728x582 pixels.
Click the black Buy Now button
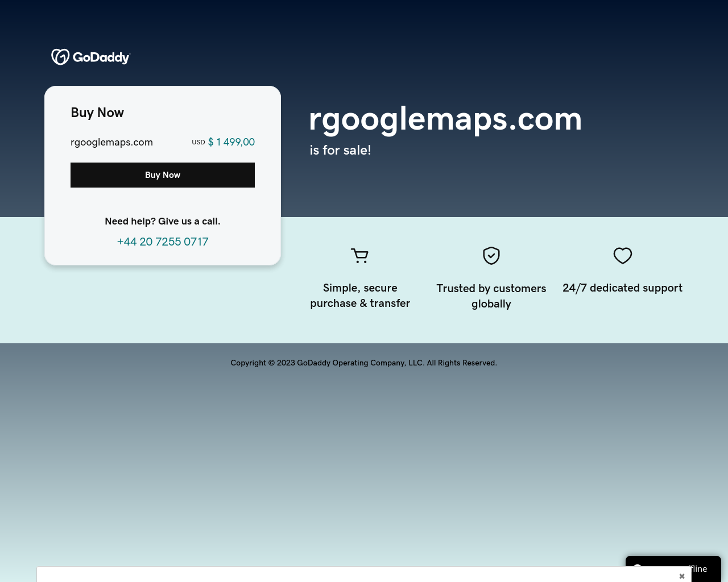click(x=163, y=175)
